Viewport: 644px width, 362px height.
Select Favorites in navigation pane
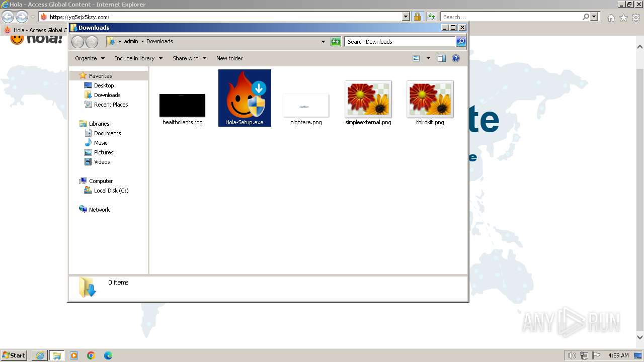click(100, 76)
